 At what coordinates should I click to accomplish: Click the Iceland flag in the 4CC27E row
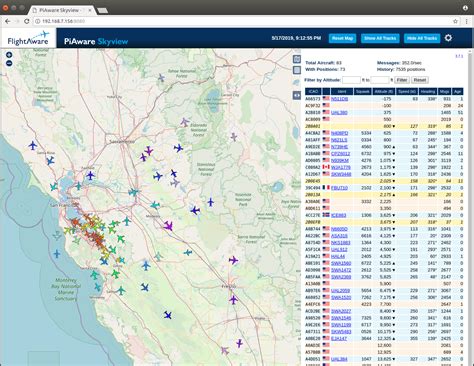326,215
